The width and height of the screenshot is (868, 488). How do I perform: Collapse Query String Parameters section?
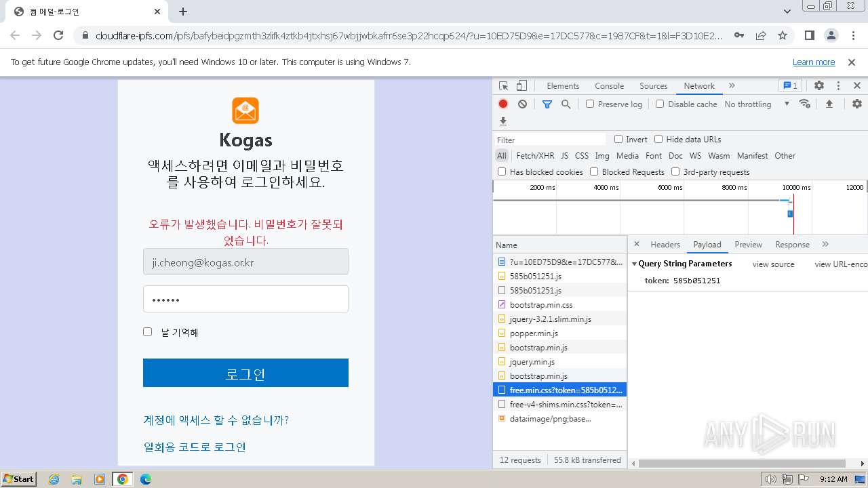click(x=635, y=264)
